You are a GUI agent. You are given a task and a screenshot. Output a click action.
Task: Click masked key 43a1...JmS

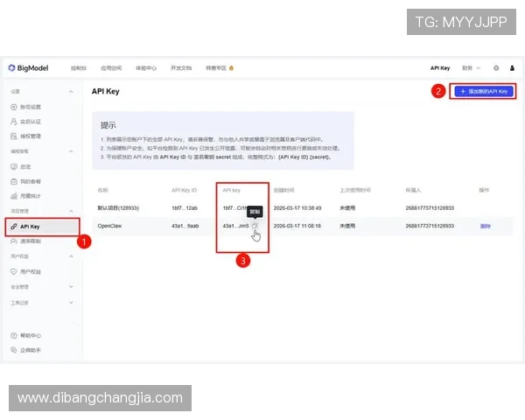[x=235, y=226]
